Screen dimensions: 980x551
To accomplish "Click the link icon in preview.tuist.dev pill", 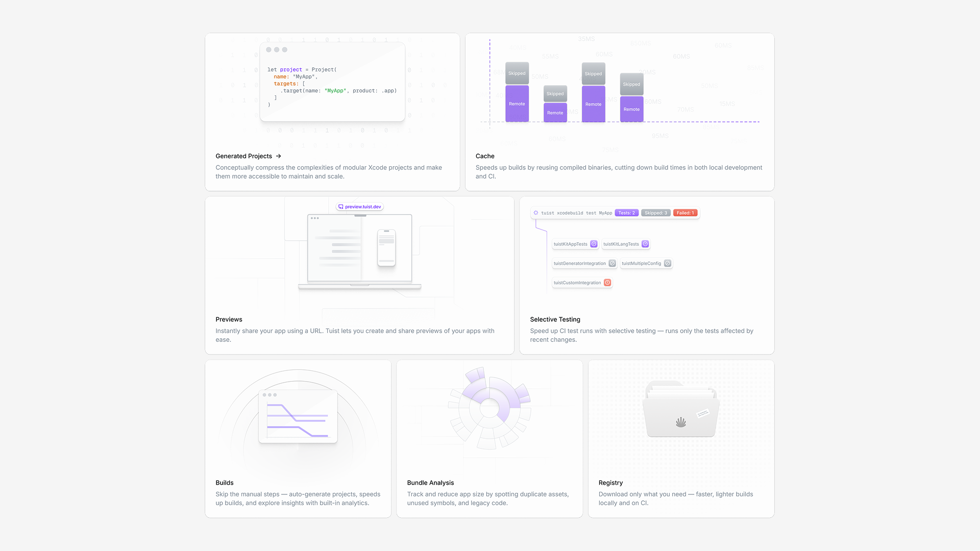I will point(340,207).
